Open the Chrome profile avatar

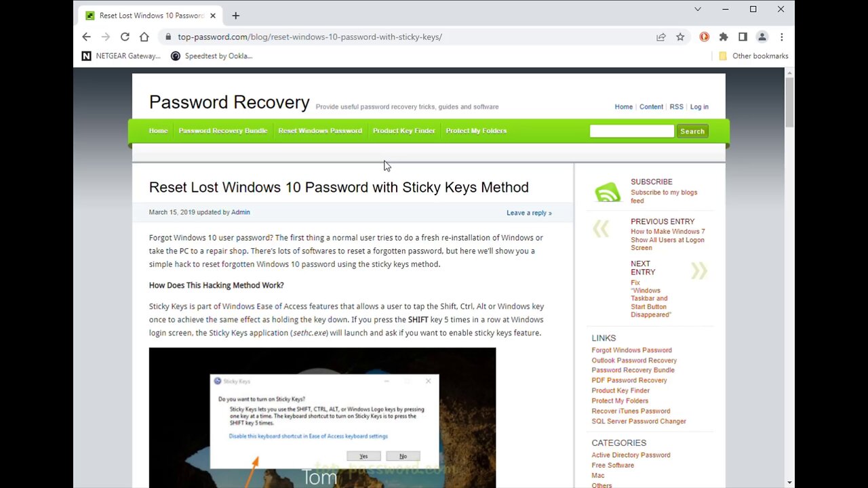coord(762,37)
